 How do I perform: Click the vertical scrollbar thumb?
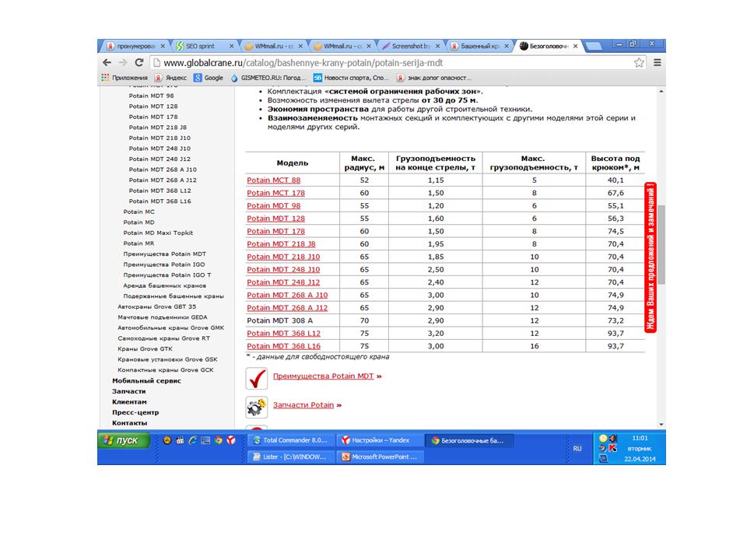coord(661,244)
